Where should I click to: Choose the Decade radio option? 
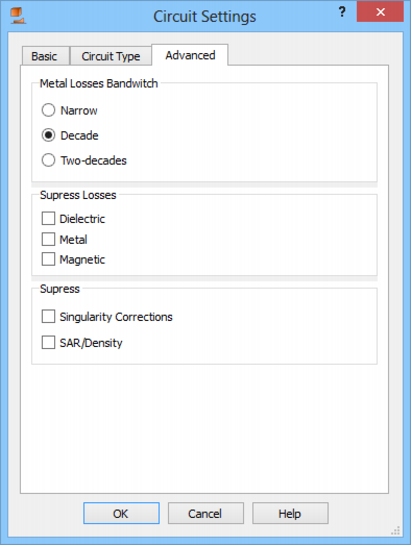(48, 135)
